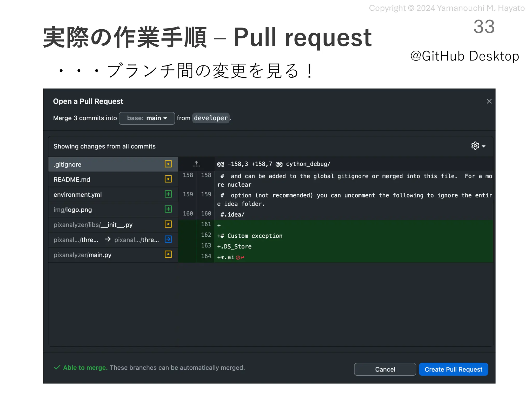Click the hunk header @@ -158,3 +158,7 @@

click(274, 164)
